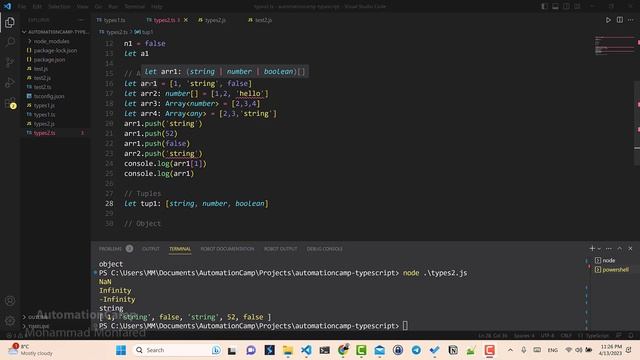Click the cursor position item in the status bar
640x360 pixels.
493,336
